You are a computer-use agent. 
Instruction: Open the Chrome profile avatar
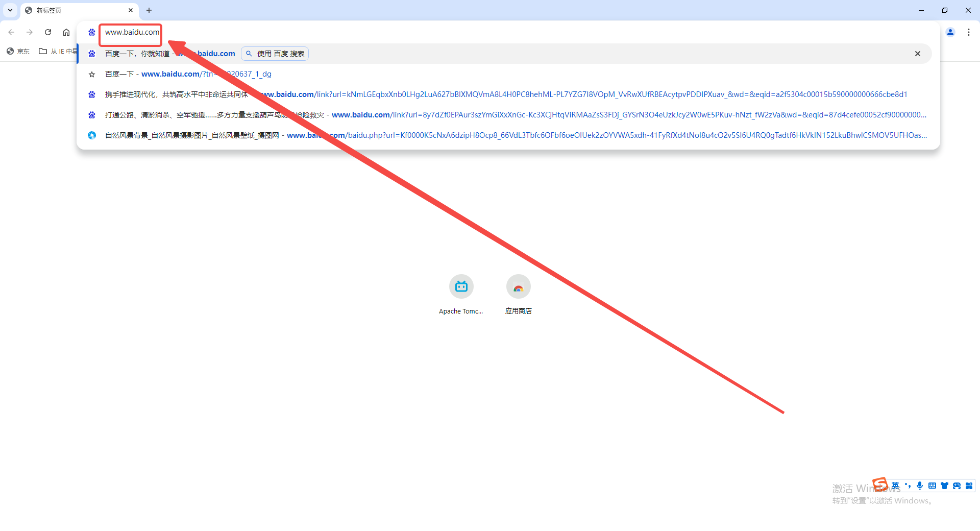950,32
